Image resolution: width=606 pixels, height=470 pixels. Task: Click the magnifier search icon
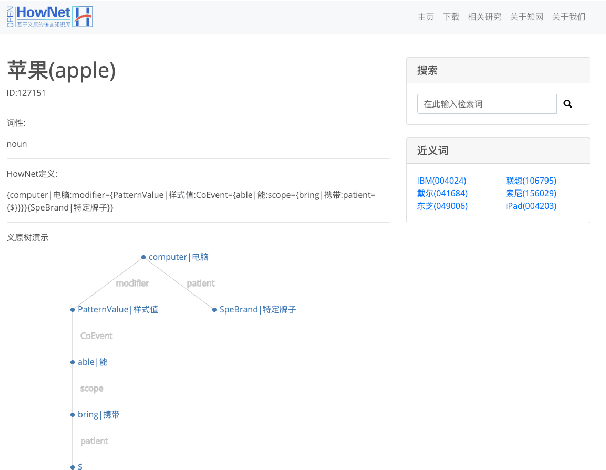(568, 103)
